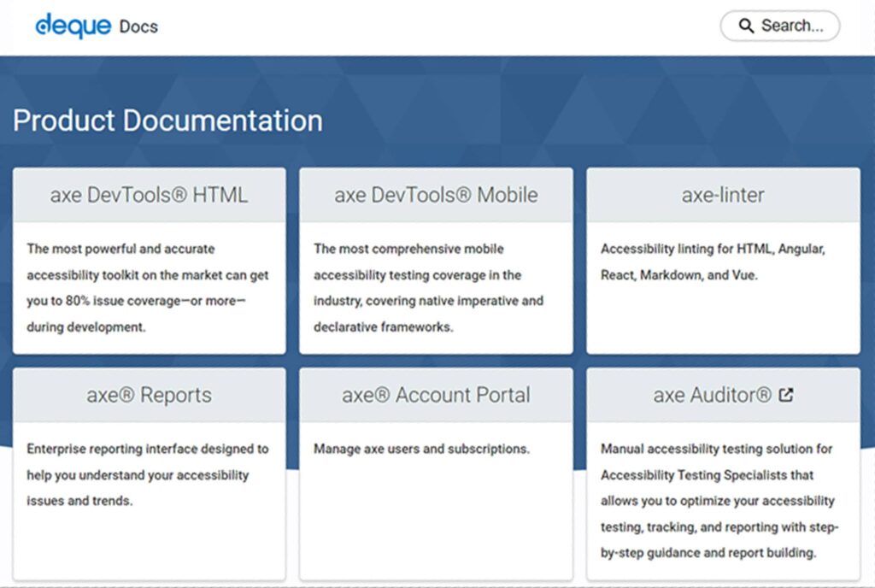Click the Manage axe users and subscriptions text
Viewport: 875px width, 588px height.
coord(421,449)
